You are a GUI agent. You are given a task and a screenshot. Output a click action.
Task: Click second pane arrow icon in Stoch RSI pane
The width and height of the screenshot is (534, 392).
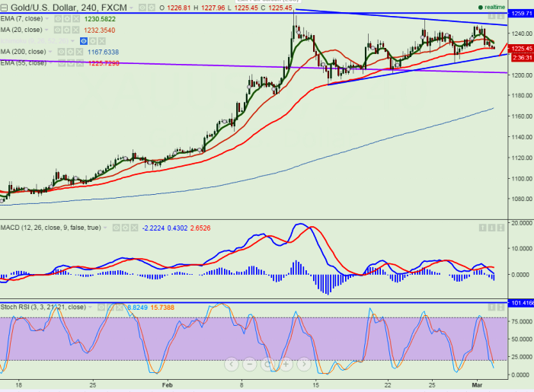(x=500, y=308)
